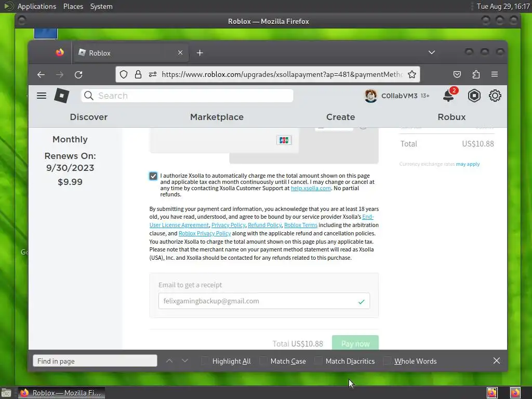Open CollabVM3 avatar profile
Viewport: 532px width, 399px height.
[x=370, y=96]
